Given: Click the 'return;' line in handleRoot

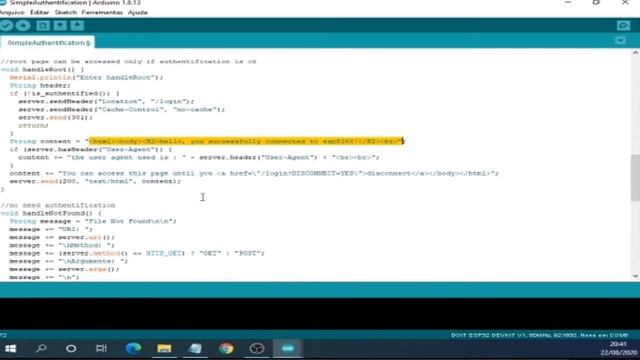Looking at the screenshot, I should click(33, 125).
